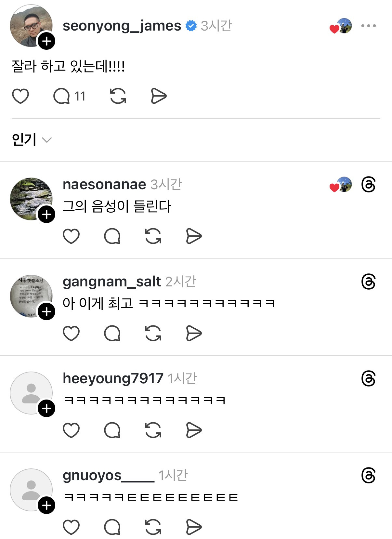Send the heeyoung7917 comment
Image resolution: width=392 pixels, height=539 pixels.
tap(194, 430)
